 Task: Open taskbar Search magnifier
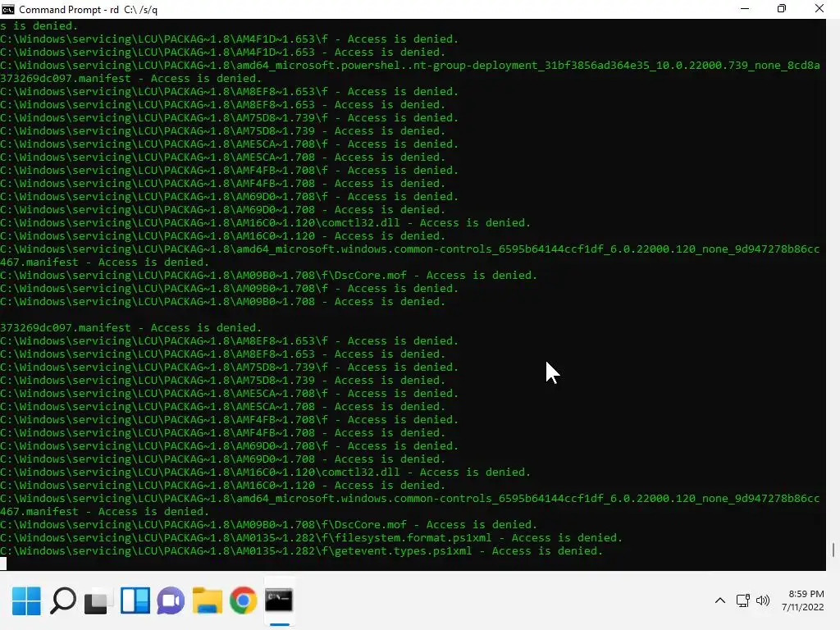pyautogui.click(x=62, y=600)
